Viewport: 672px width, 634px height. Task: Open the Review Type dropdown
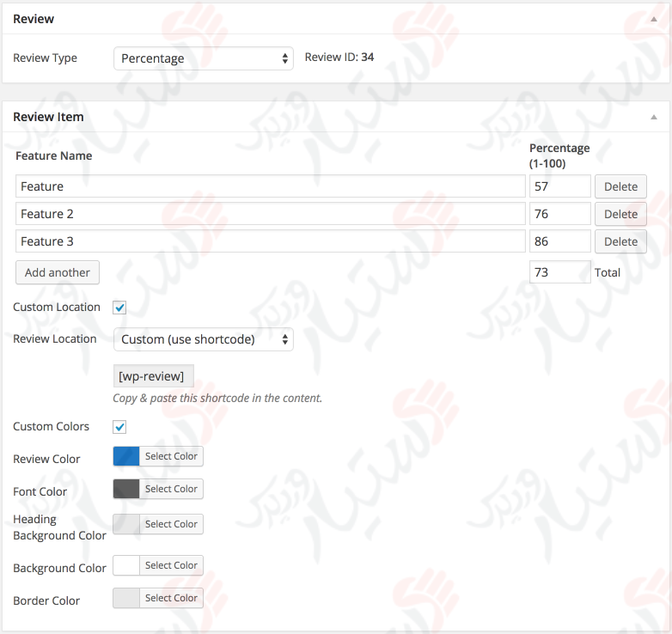[x=204, y=58]
